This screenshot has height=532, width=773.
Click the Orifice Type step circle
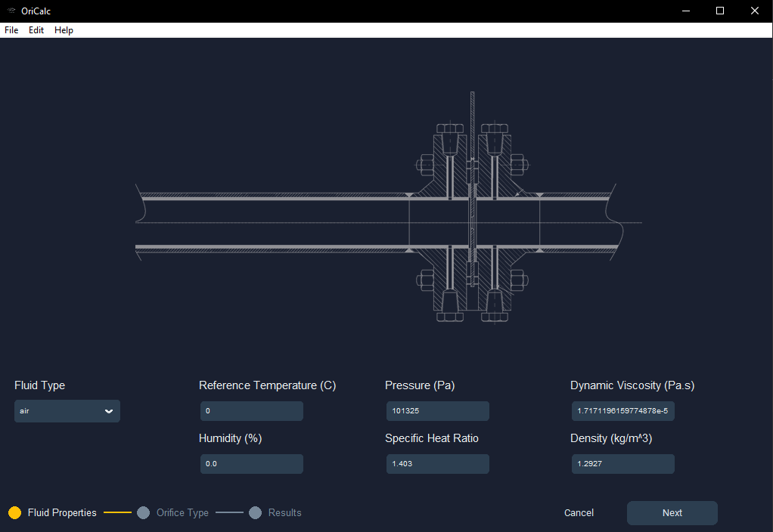[x=143, y=512]
